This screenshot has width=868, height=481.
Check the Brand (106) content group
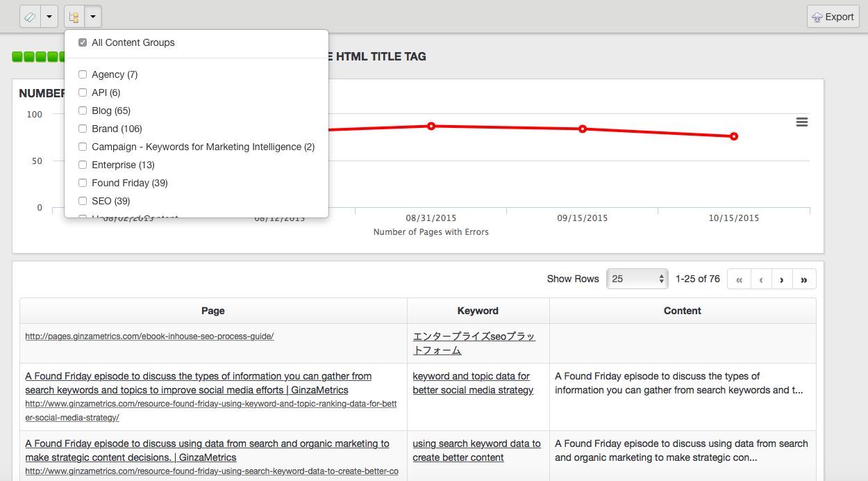pyautogui.click(x=83, y=129)
